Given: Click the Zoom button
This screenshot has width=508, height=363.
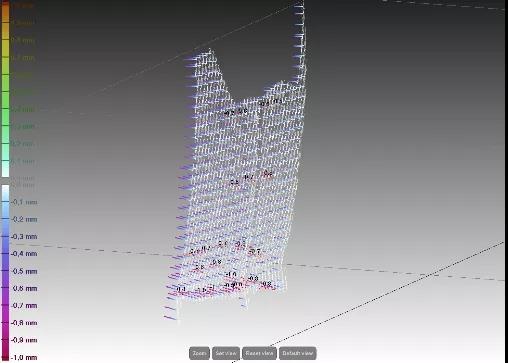Looking at the screenshot, I should click(199, 353).
